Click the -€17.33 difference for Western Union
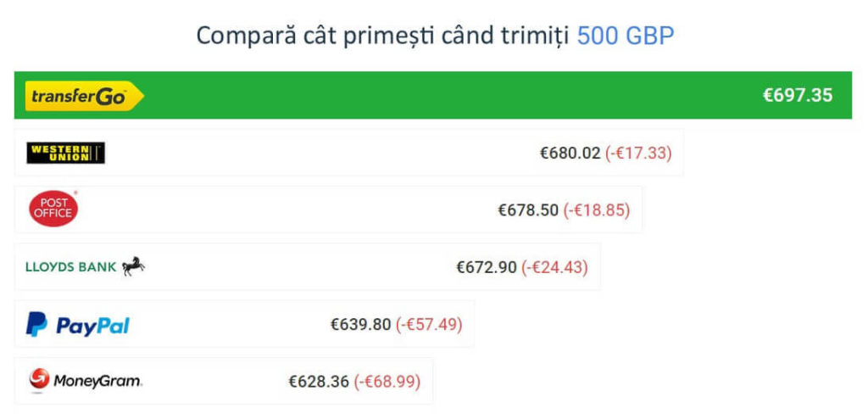The width and height of the screenshot is (868, 419). click(638, 153)
